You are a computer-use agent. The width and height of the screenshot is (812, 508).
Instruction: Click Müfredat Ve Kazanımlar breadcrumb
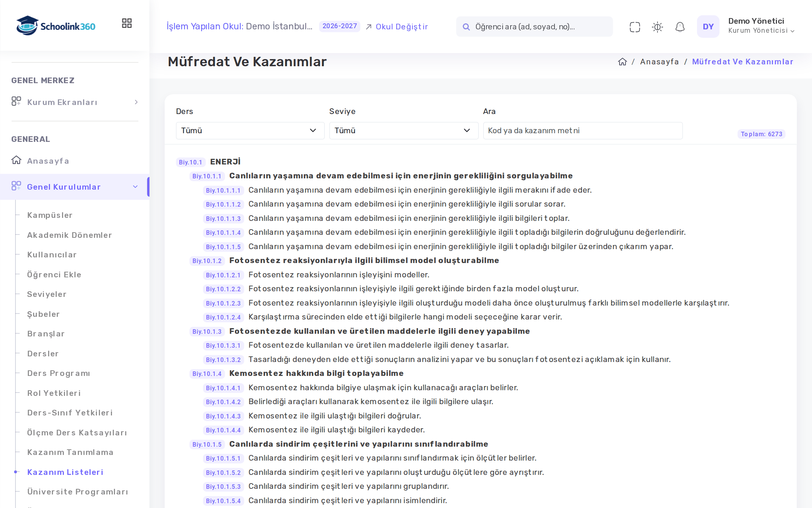pyautogui.click(x=742, y=62)
